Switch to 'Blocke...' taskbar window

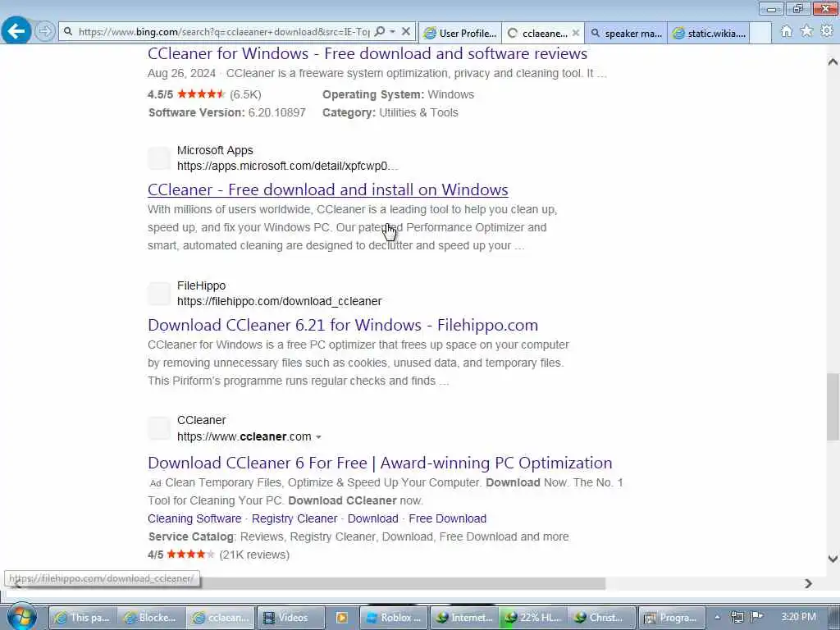(x=151, y=618)
